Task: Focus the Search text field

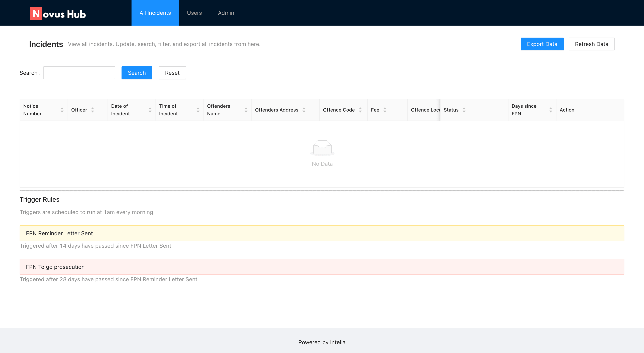Action: (79, 73)
